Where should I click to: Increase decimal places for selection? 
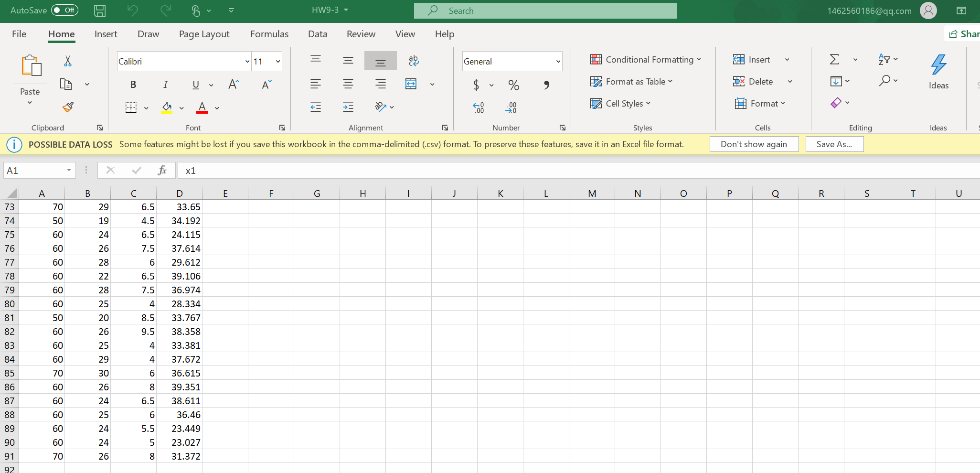point(479,108)
